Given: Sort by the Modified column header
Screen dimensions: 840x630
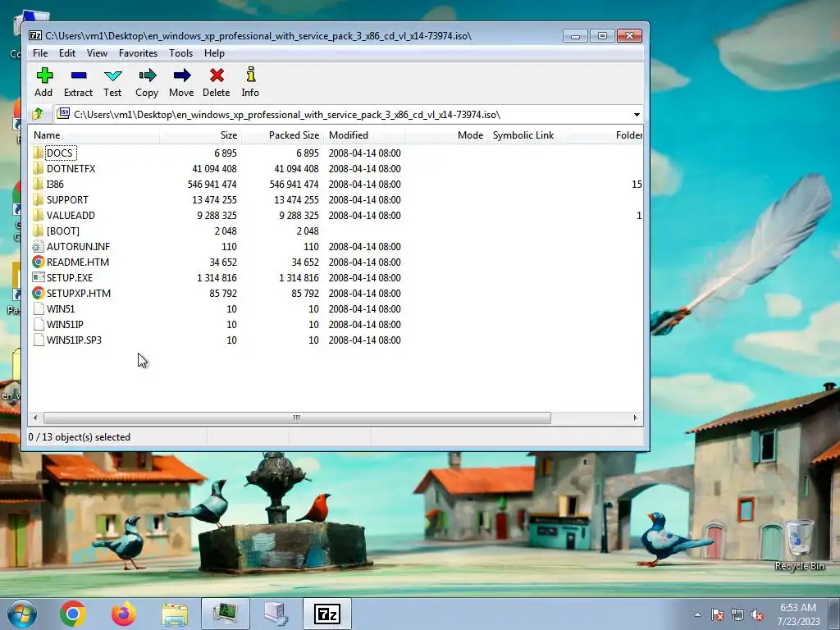Looking at the screenshot, I should click(364, 135).
